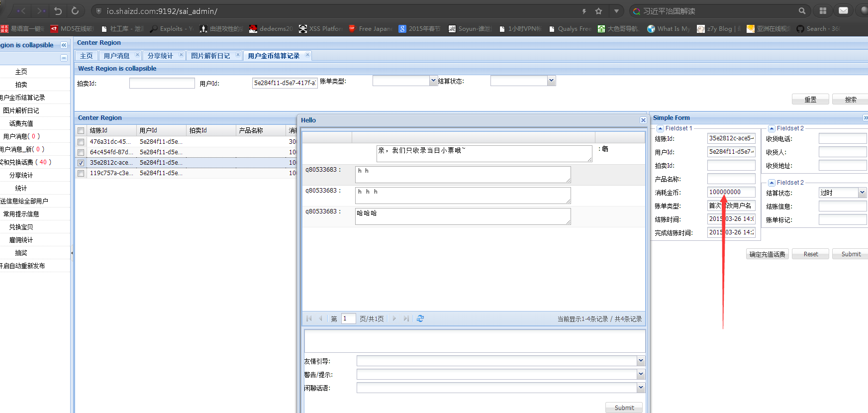Click the Reset button in Simple Form
Image resolution: width=868 pixels, height=413 pixels.
(x=811, y=254)
